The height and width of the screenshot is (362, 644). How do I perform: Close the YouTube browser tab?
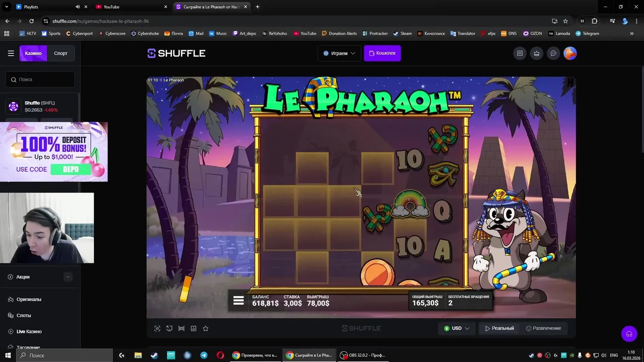[166, 7]
